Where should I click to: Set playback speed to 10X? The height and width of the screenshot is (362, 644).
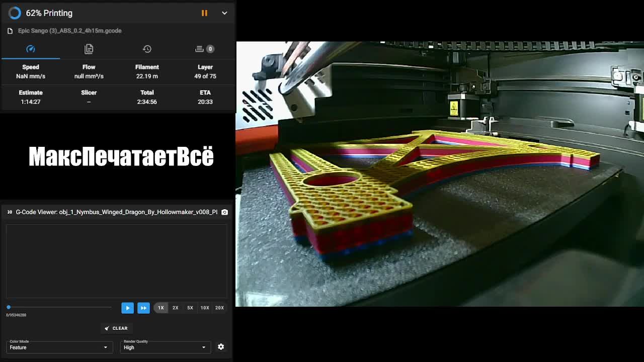205,308
